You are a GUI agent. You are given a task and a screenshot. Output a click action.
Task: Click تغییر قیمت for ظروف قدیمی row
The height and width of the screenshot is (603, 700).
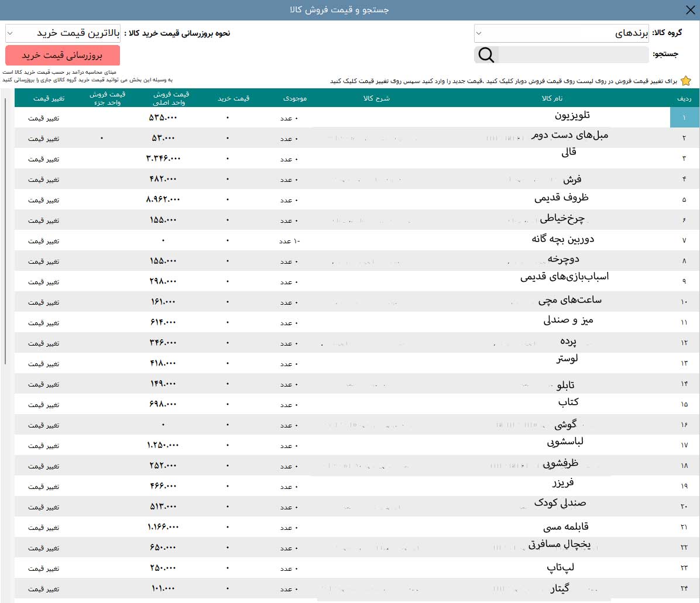coord(43,200)
